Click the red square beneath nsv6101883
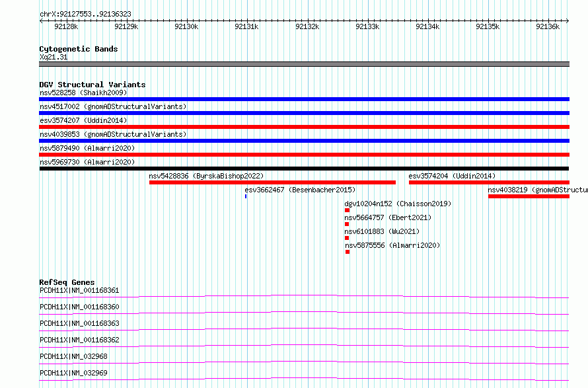 [x=346, y=238]
